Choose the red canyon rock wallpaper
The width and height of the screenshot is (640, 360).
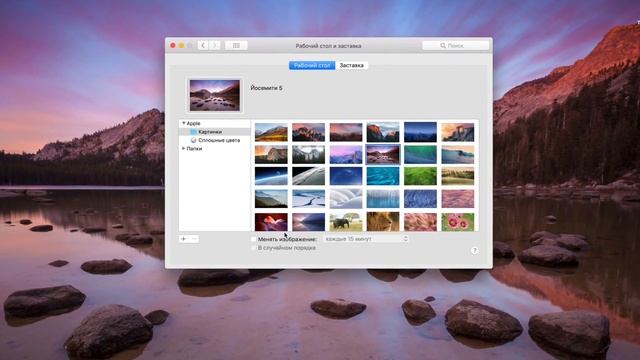[x=271, y=222]
